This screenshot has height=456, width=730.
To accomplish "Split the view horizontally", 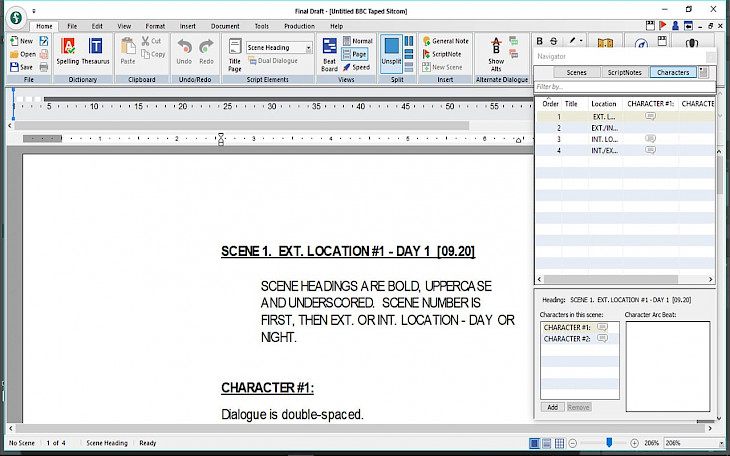I will tap(409, 54).
